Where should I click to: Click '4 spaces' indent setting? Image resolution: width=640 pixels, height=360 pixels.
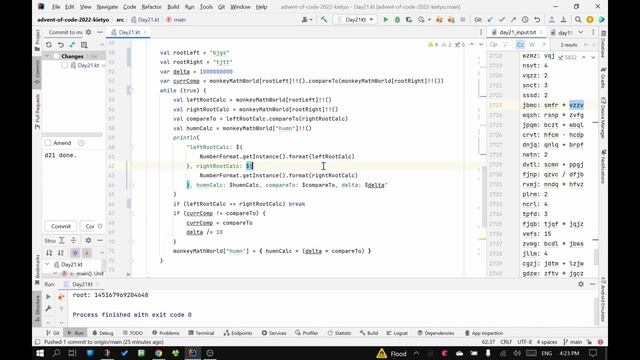547,342
